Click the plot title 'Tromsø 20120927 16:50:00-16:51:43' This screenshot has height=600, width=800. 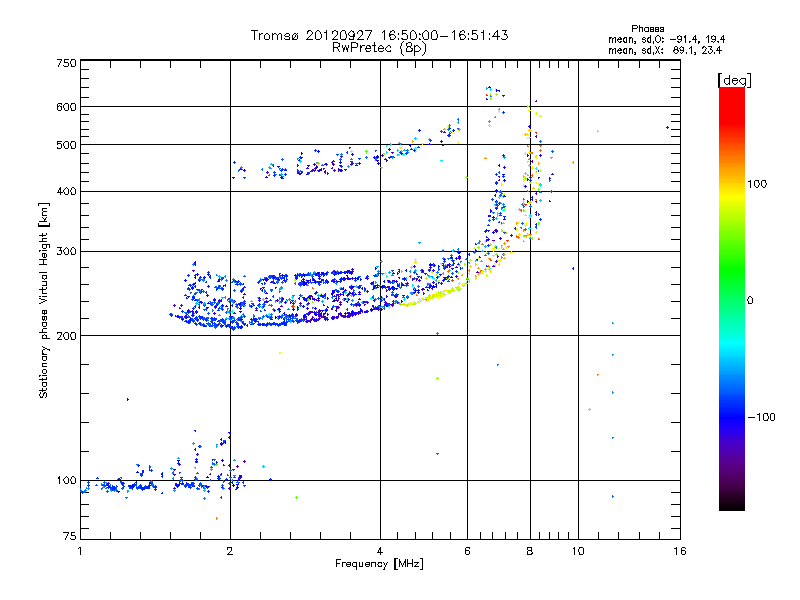coord(379,35)
